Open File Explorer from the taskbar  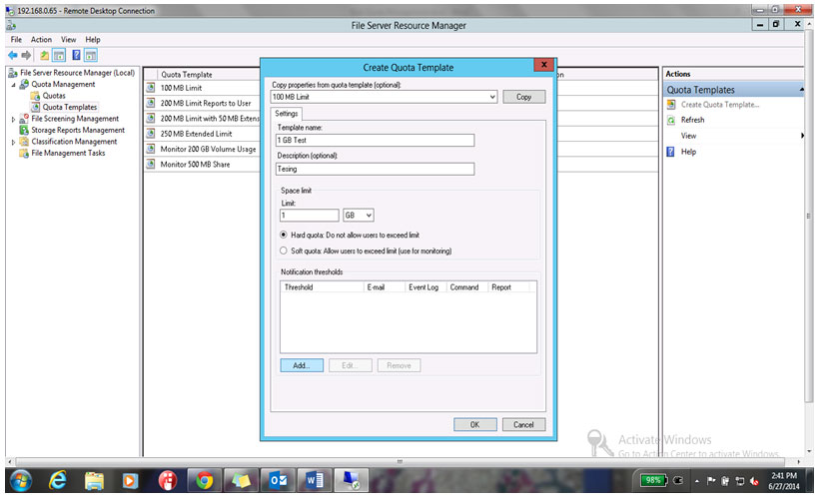95,480
